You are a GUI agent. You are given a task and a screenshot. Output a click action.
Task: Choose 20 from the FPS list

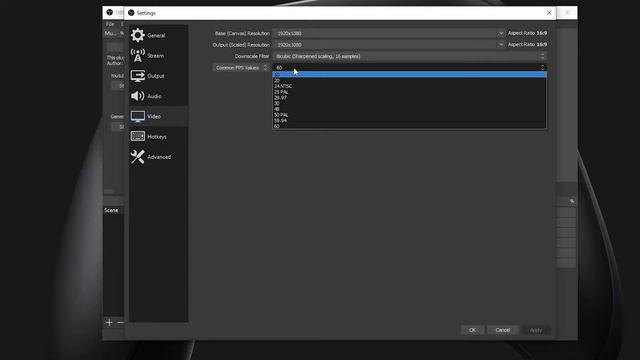[x=409, y=81]
